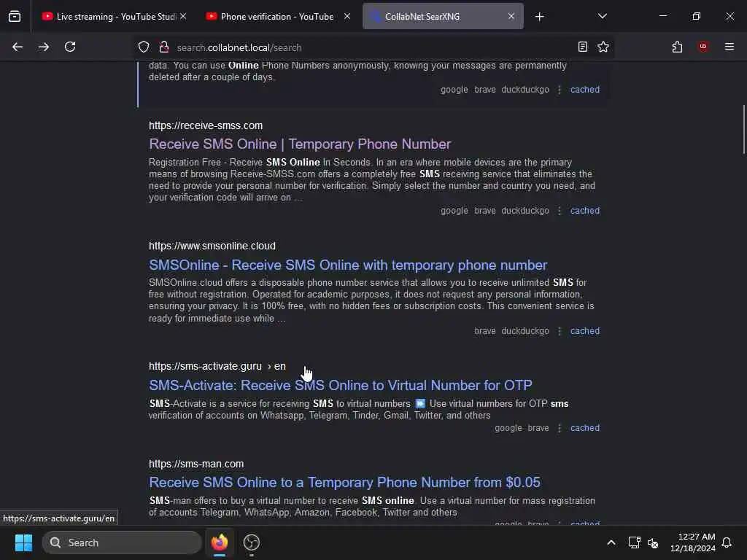Expand more options dots for receive-smss result
747x560 pixels.
tap(560, 211)
